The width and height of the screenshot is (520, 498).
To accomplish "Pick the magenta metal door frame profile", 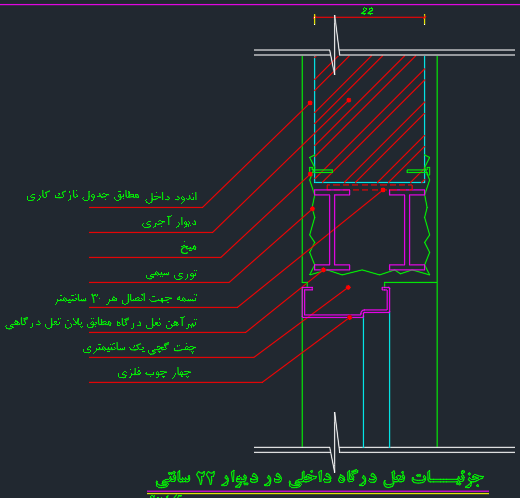I will coord(346,302).
